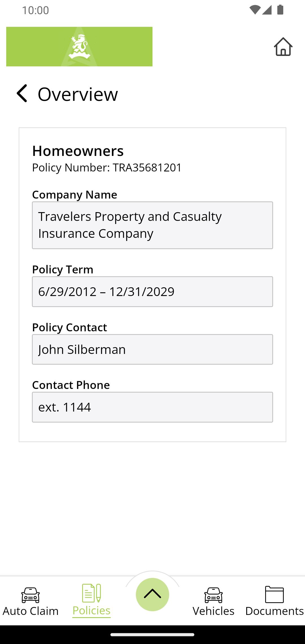Image resolution: width=305 pixels, height=644 pixels.
Task: Tap the Policy Number TRA35681201 text
Action: pos(107,167)
